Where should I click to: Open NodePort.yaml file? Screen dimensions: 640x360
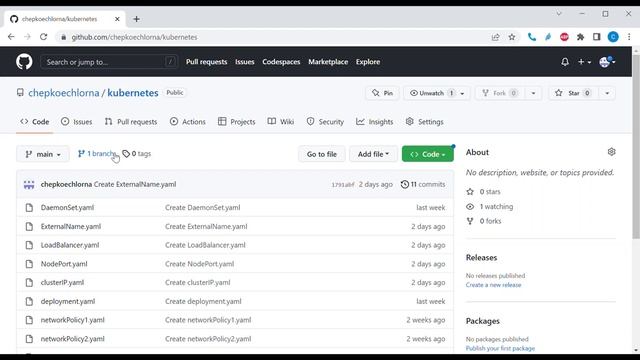tap(64, 264)
